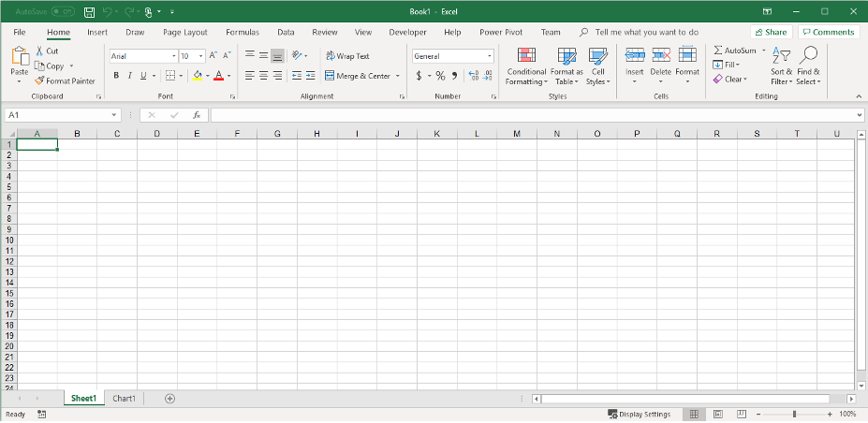Click Sort & Filter button
Screen dimensions: 868x423
point(781,66)
